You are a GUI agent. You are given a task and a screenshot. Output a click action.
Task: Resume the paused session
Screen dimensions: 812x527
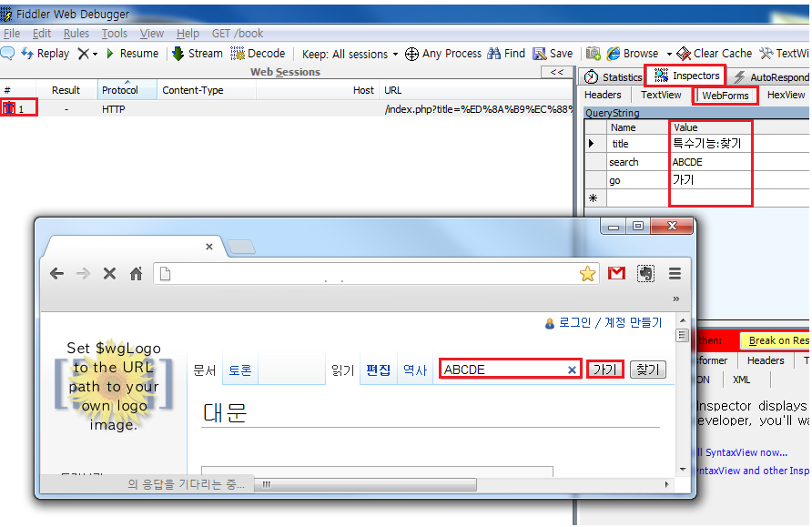point(133,54)
